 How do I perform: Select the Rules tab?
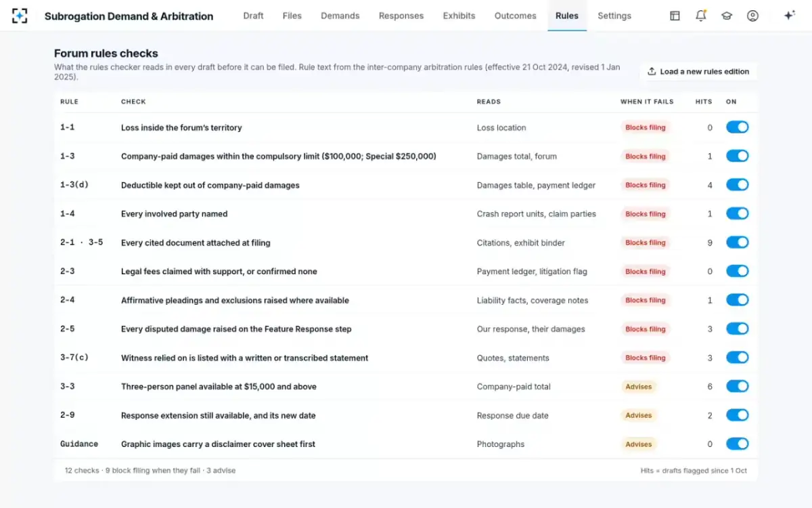(x=567, y=16)
